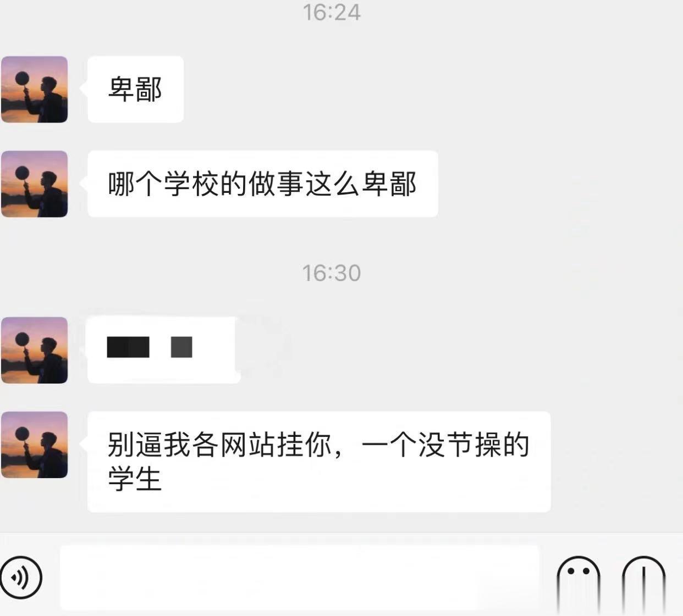Tap the word '学生' in last message
The width and height of the screenshot is (683, 616).
135,479
